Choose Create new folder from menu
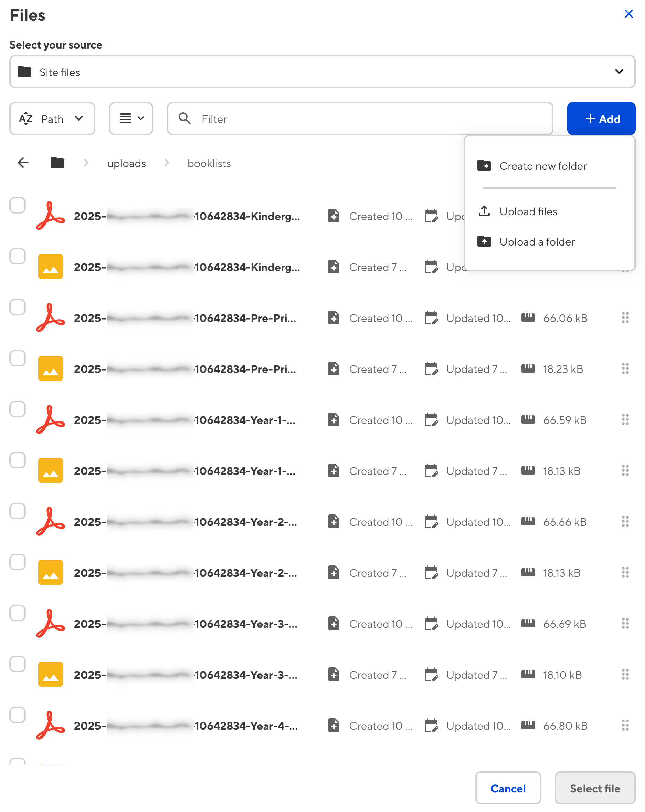 [542, 166]
